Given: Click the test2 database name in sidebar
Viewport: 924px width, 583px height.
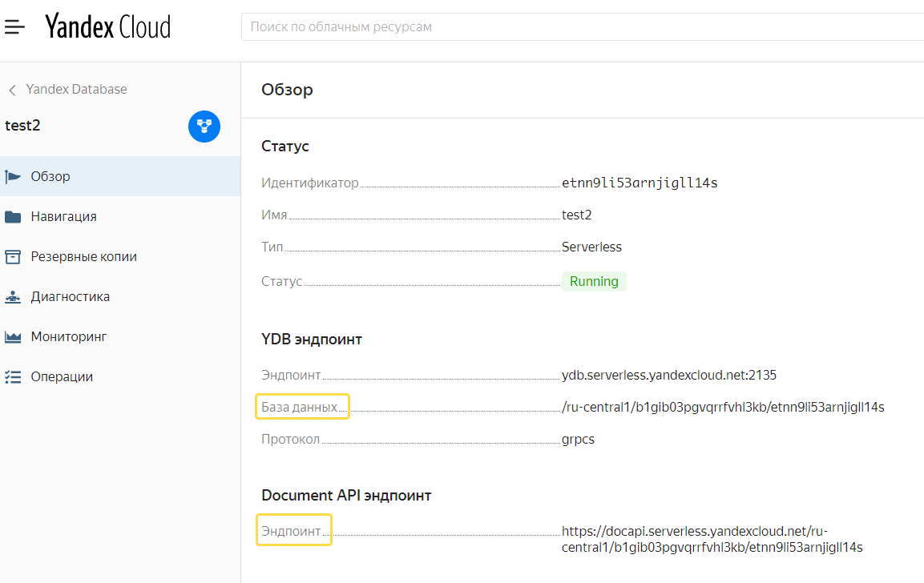Looking at the screenshot, I should [22, 126].
